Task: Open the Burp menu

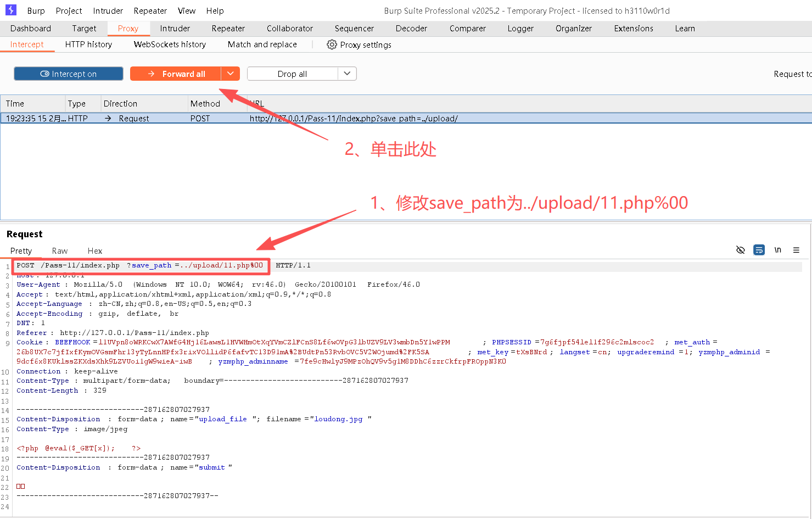Action: [36, 10]
